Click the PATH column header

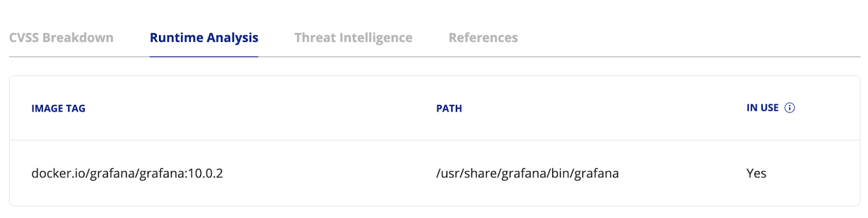(x=449, y=108)
